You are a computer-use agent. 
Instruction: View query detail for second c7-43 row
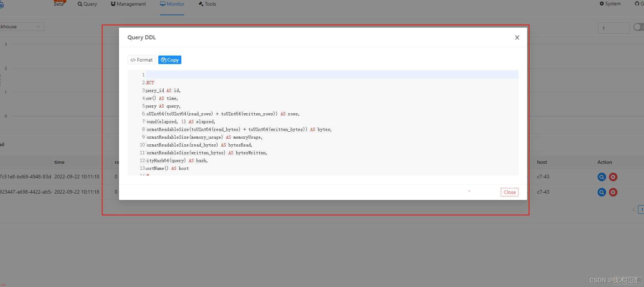pyautogui.click(x=601, y=192)
